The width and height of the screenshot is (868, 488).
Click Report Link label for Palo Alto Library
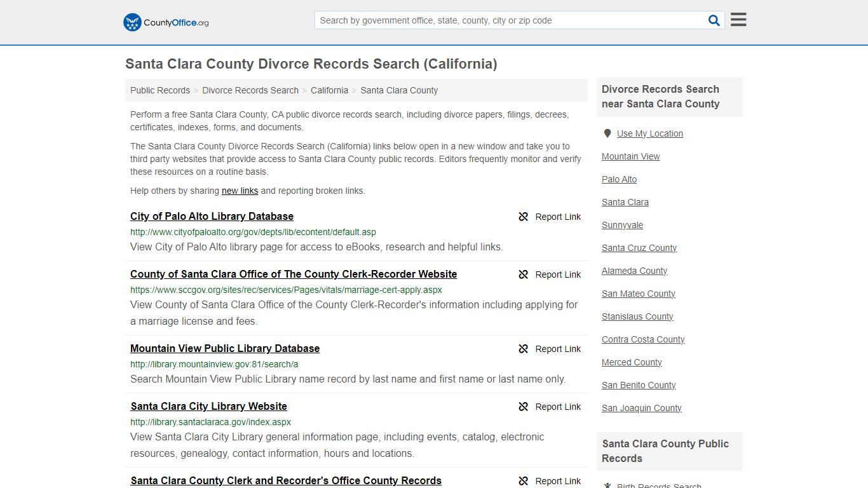(x=558, y=217)
